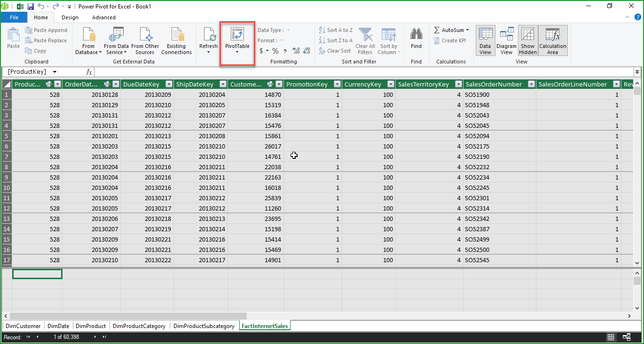Apply percent format with % icon
Image resolution: width=644 pixels, height=344 pixels.
pyautogui.click(x=275, y=51)
